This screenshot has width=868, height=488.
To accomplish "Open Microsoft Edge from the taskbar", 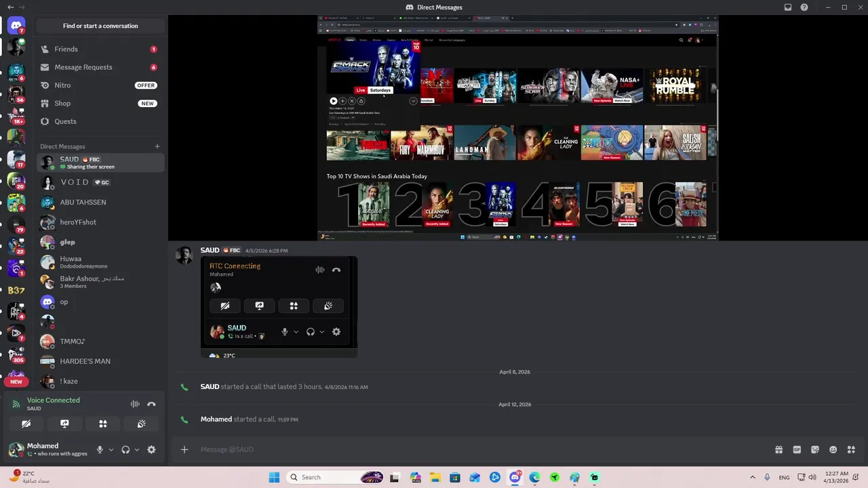I will pyautogui.click(x=534, y=477).
